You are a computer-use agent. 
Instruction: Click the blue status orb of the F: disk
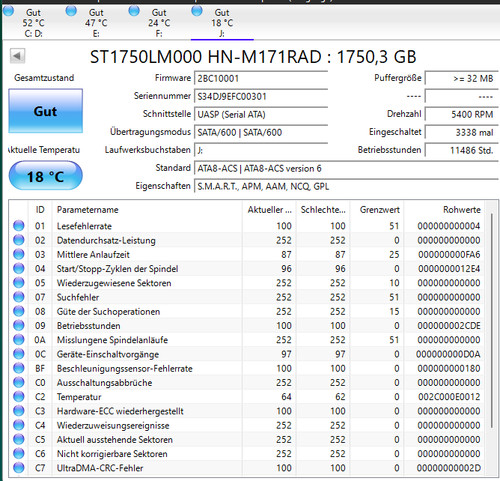pyautogui.click(x=134, y=11)
